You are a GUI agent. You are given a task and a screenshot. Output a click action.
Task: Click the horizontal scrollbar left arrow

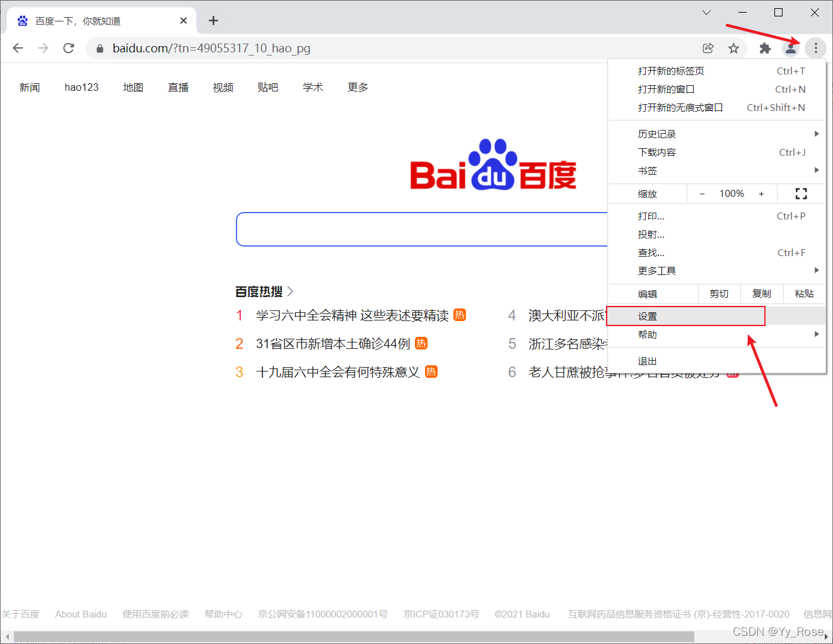[x=6, y=637]
